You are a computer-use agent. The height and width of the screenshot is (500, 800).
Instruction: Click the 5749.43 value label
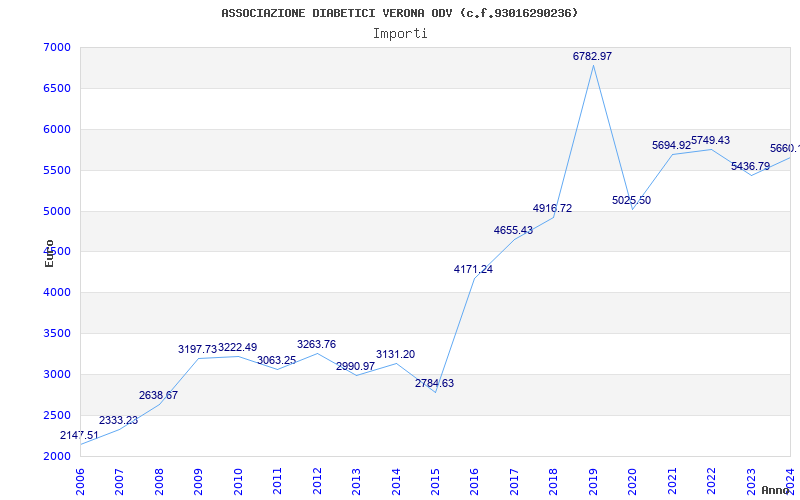pyautogui.click(x=710, y=141)
